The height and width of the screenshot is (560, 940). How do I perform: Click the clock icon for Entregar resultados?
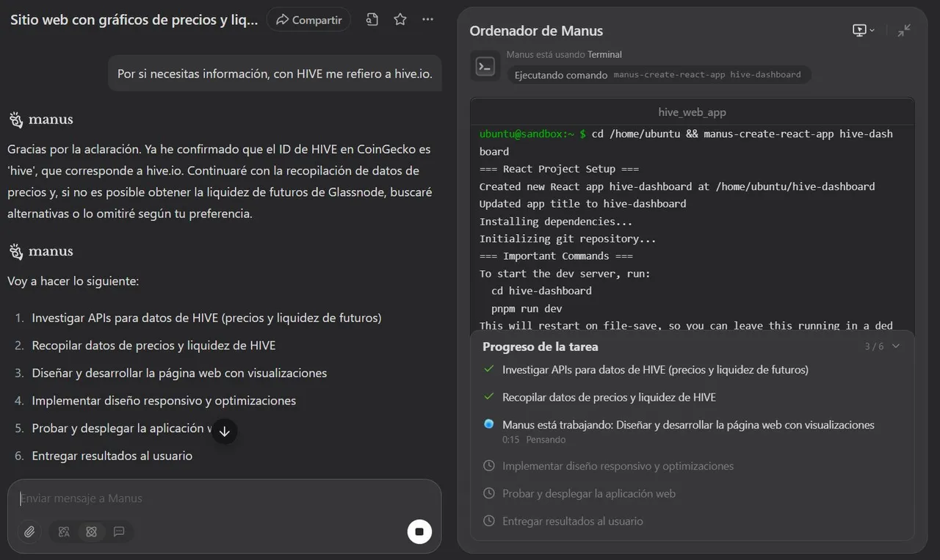489,521
